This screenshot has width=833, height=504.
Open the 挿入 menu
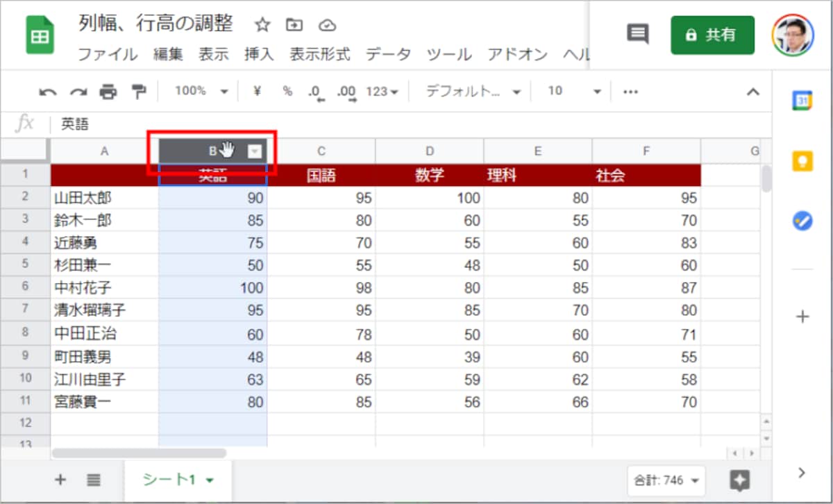point(259,54)
